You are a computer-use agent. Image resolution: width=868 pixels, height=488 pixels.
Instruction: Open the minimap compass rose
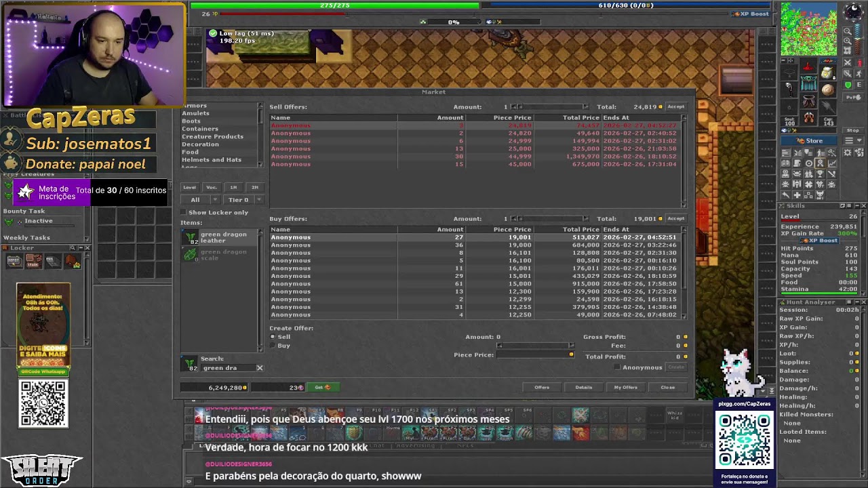(x=853, y=12)
